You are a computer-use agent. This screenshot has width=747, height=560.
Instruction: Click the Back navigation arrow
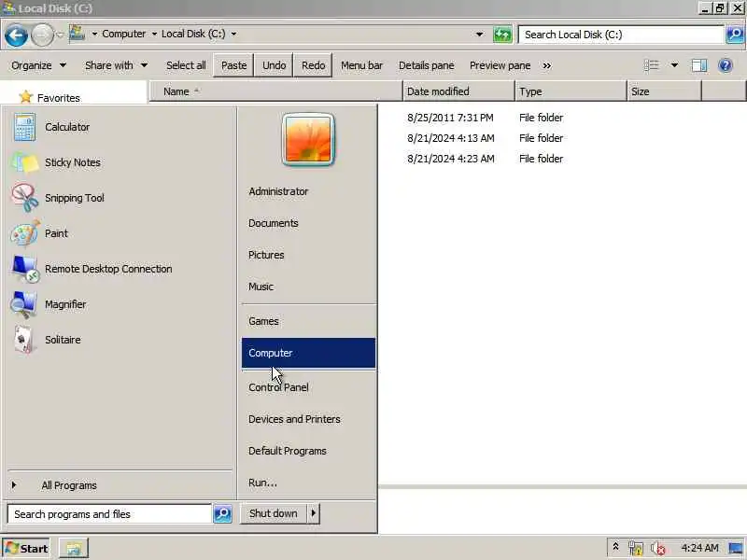point(16,35)
